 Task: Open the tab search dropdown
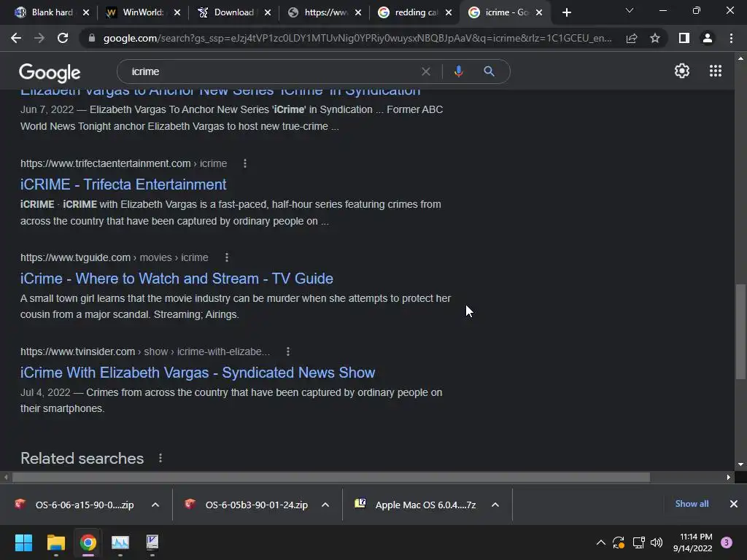(x=630, y=10)
